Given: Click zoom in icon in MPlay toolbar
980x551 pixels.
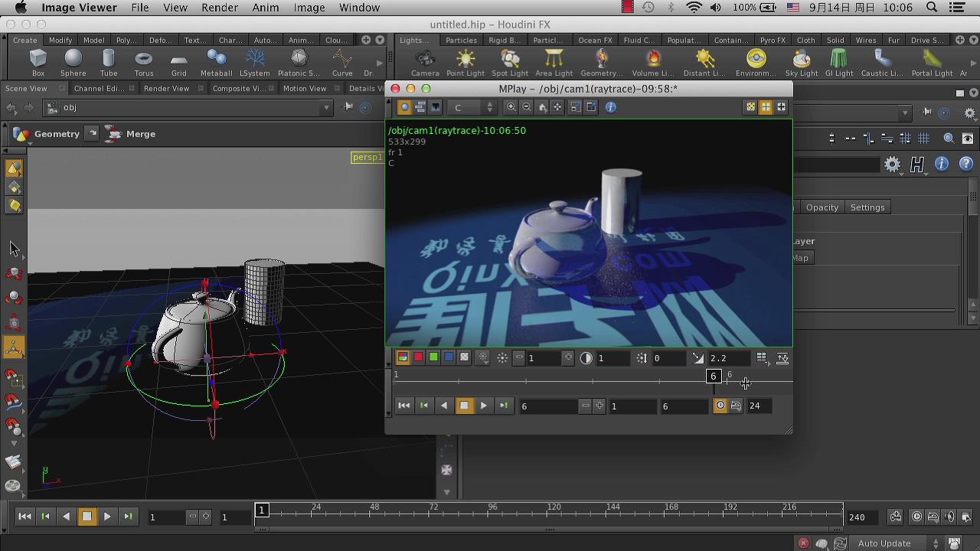Looking at the screenshot, I should [511, 107].
